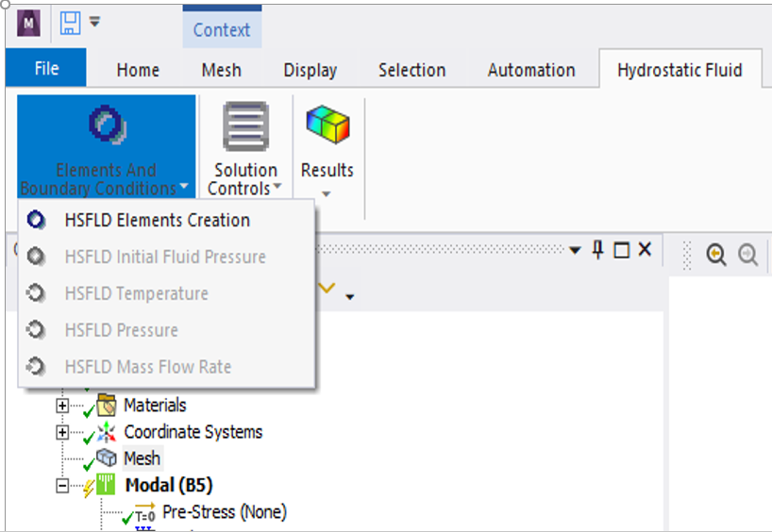The width and height of the screenshot is (772, 532).
Task: Select Pre-Stress (None) tree item
Action: [x=225, y=512]
